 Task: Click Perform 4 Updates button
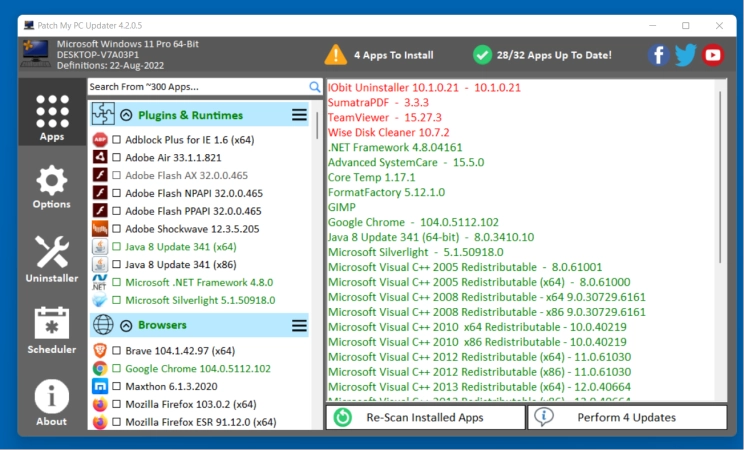coord(627,417)
